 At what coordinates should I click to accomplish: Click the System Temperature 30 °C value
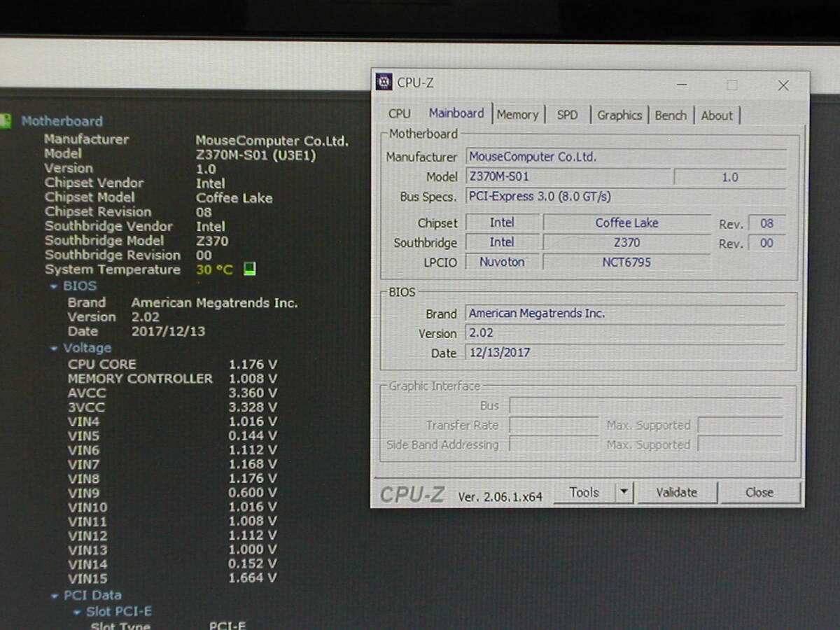point(214,269)
